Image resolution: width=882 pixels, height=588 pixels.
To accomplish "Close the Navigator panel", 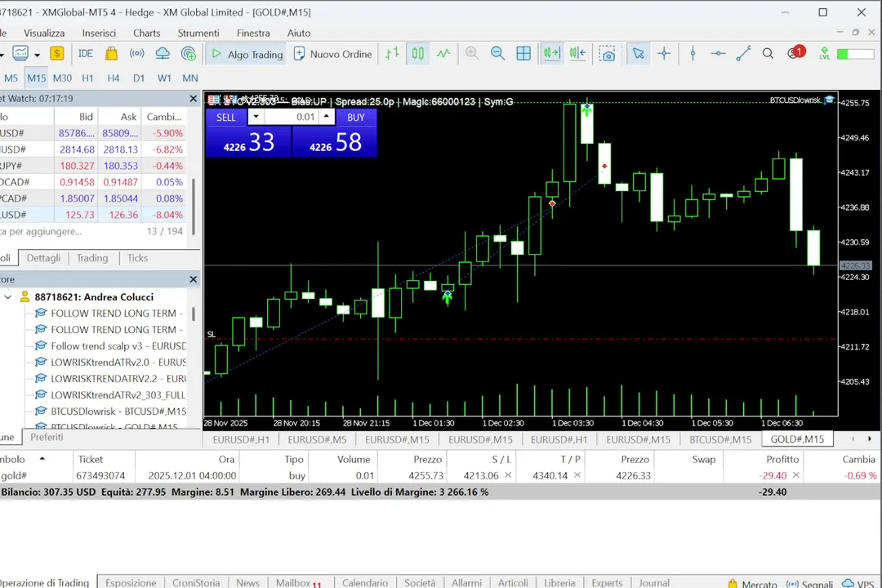I will [194, 279].
